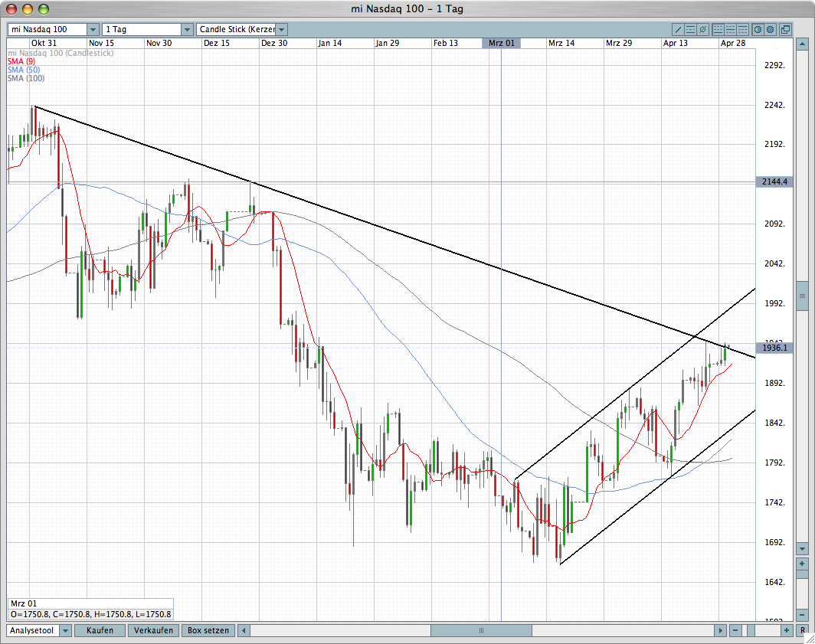Click horizontal scrollbar left arrow
The width and height of the screenshot is (815, 644).
click(x=244, y=630)
